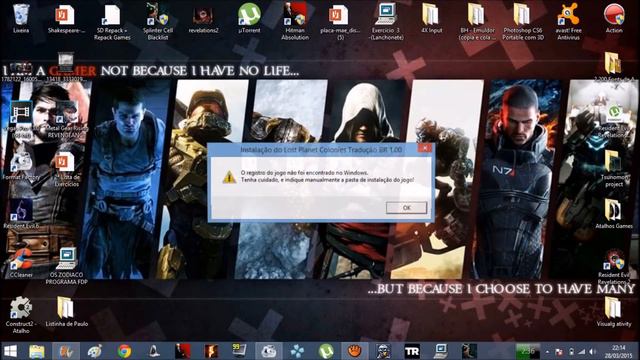
Task: Open the taskbar clock showing 22:14
Action: click(x=619, y=351)
